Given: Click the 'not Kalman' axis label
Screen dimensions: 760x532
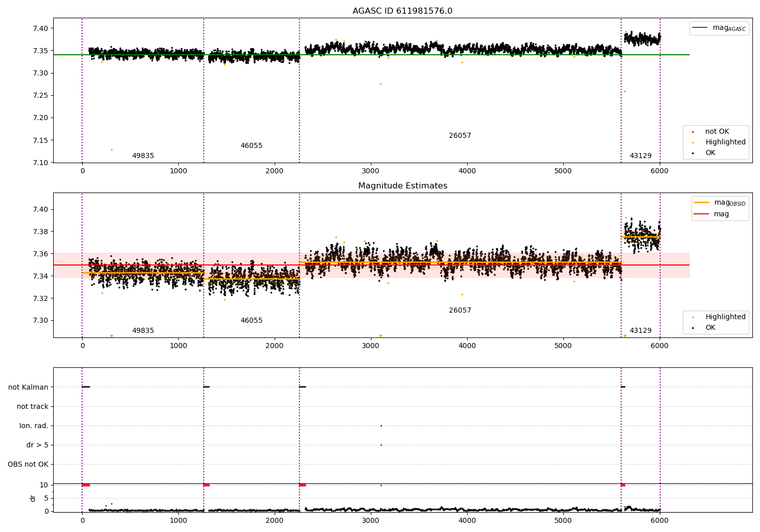Looking at the screenshot, I should pos(28,388).
